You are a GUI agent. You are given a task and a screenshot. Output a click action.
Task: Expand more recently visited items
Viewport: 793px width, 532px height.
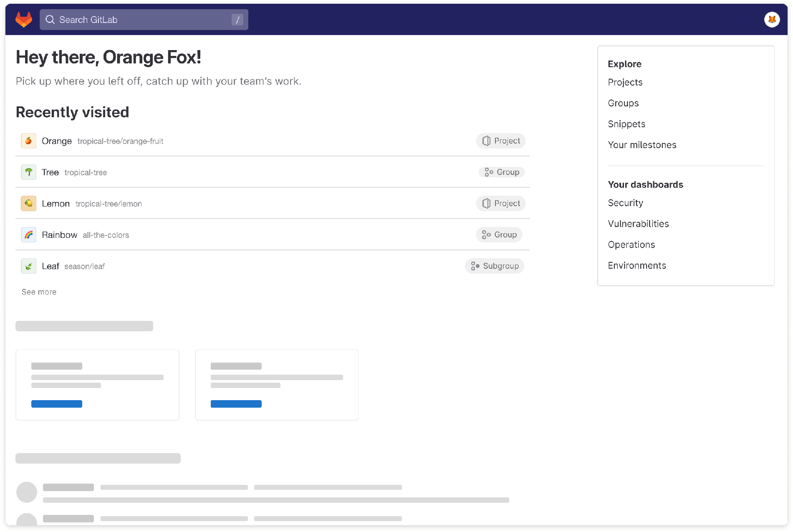tap(39, 292)
